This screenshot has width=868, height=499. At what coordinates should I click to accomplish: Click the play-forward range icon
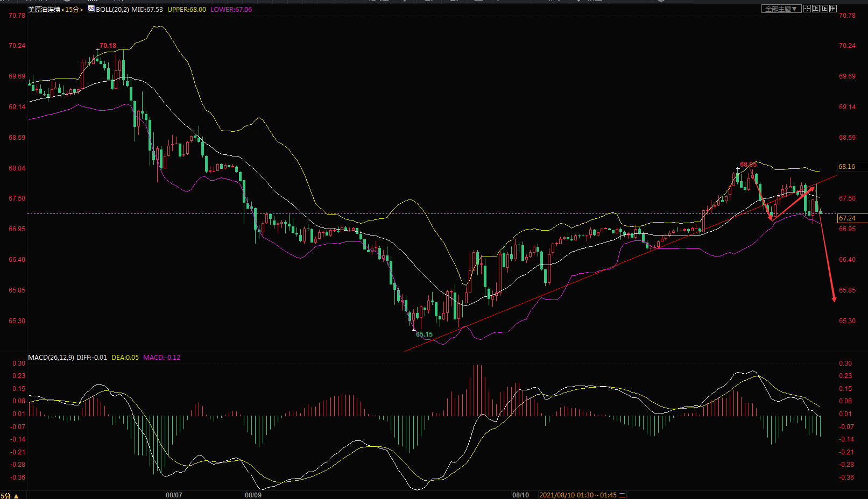coord(824,9)
